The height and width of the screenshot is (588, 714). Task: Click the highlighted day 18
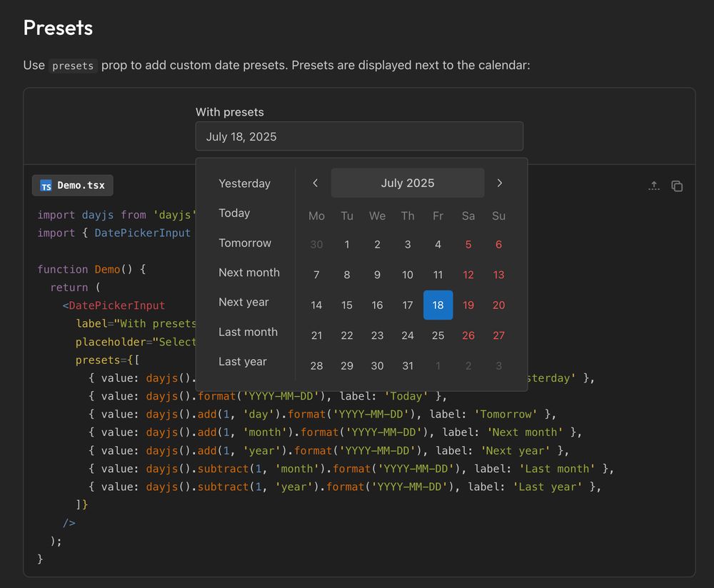438,305
